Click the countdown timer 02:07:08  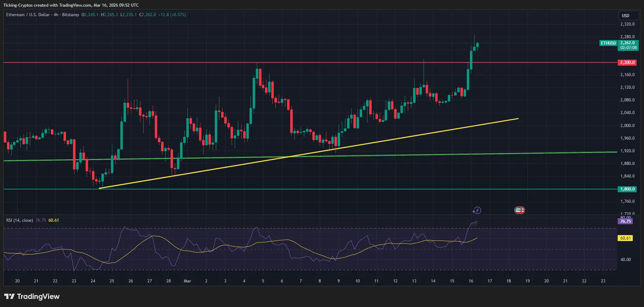(629, 48)
